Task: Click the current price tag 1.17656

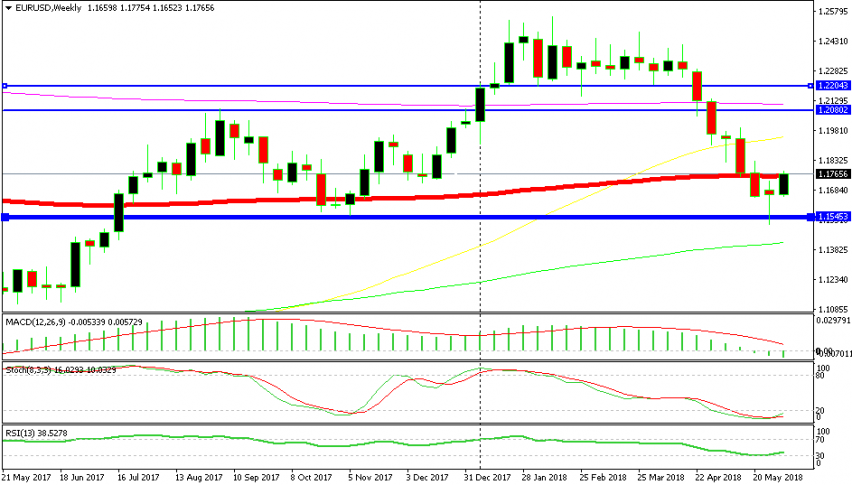Action: tap(832, 174)
